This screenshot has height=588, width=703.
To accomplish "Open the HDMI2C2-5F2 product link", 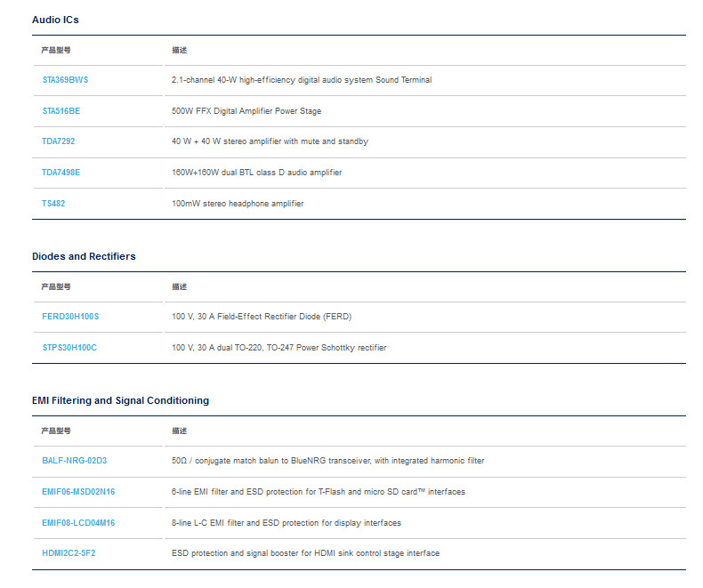I will pos(69,553).
